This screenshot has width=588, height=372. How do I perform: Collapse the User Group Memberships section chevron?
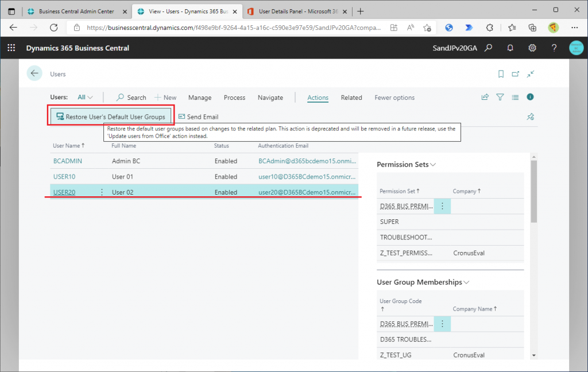pos(466,282)
